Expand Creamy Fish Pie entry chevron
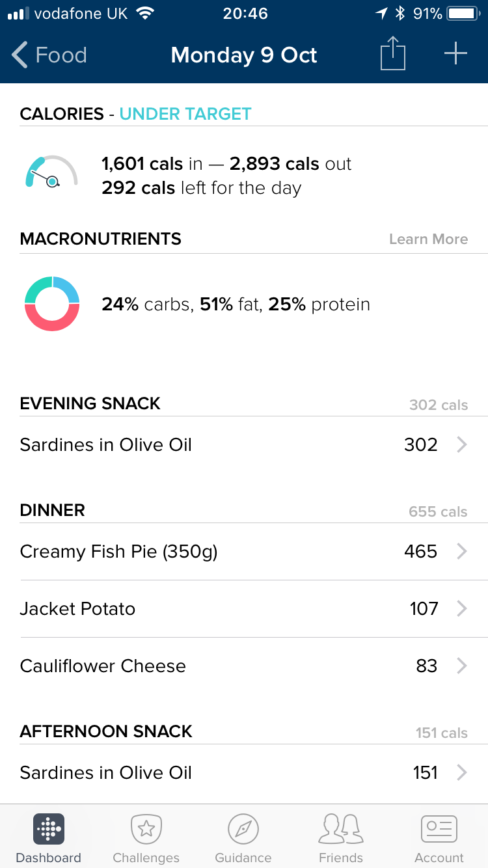 [461, 552]
